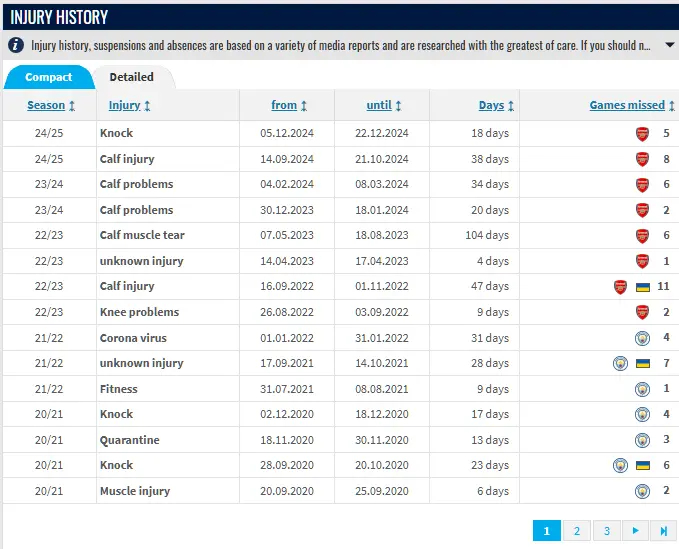679x549 pixels.
Task: Jump to the last page arrow
Action: [x=663, y=531]
